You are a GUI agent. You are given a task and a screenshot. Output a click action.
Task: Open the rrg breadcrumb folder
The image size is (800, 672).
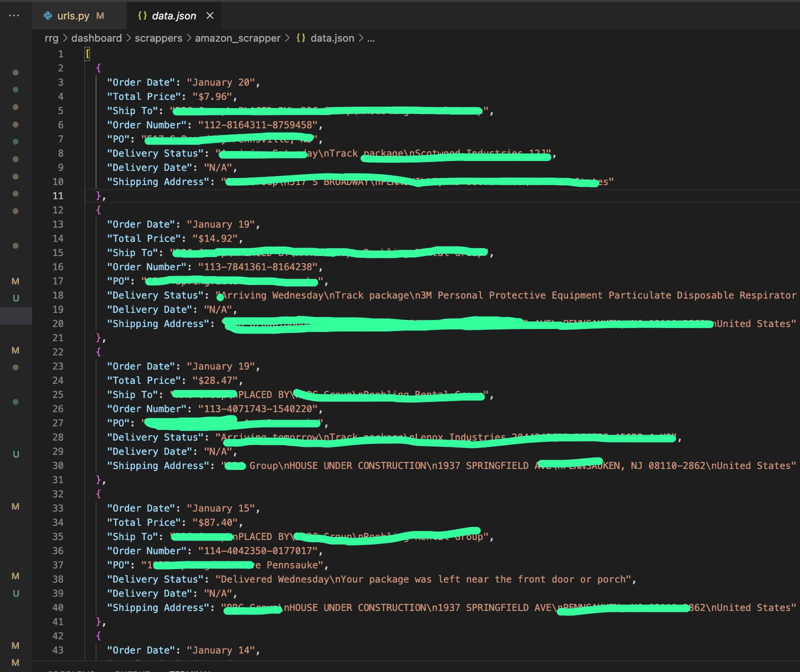(x=51, y=38)
